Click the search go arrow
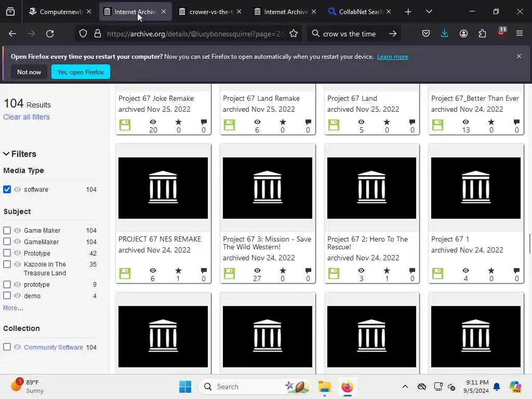Viewport: 532px width, 399px height. [393, 34]
